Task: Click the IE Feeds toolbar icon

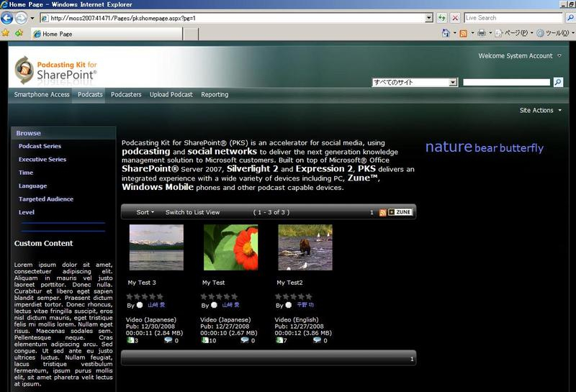Action: coord(463,33)
